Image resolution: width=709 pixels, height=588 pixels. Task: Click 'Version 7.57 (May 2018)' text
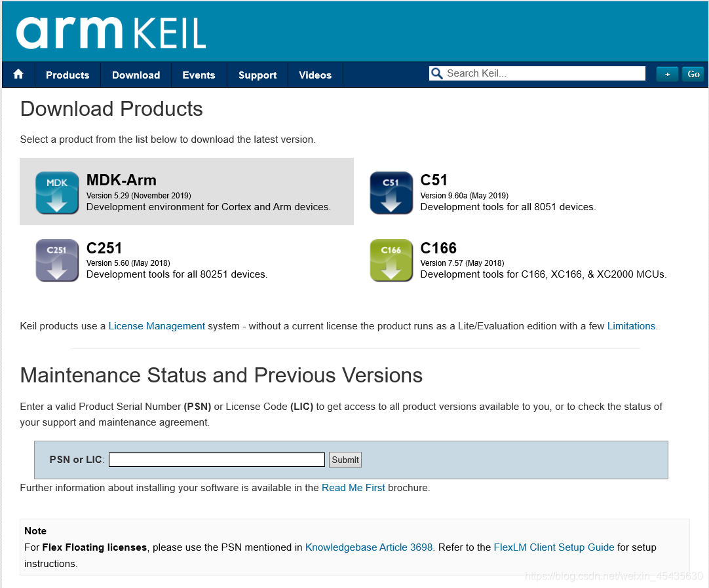click(x=462, y=263)
